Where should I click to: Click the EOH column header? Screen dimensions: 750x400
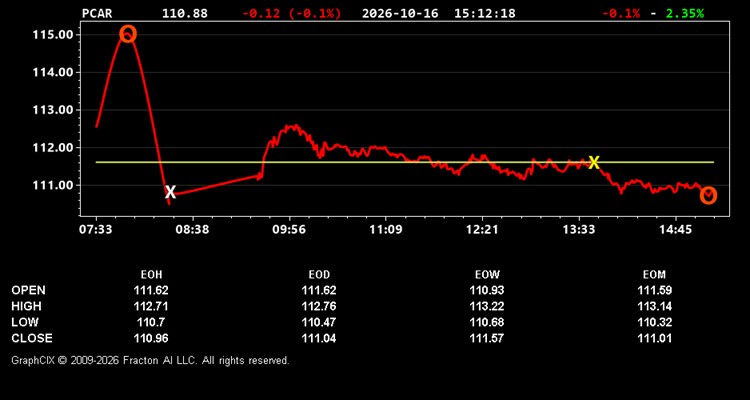click(151, 275)
